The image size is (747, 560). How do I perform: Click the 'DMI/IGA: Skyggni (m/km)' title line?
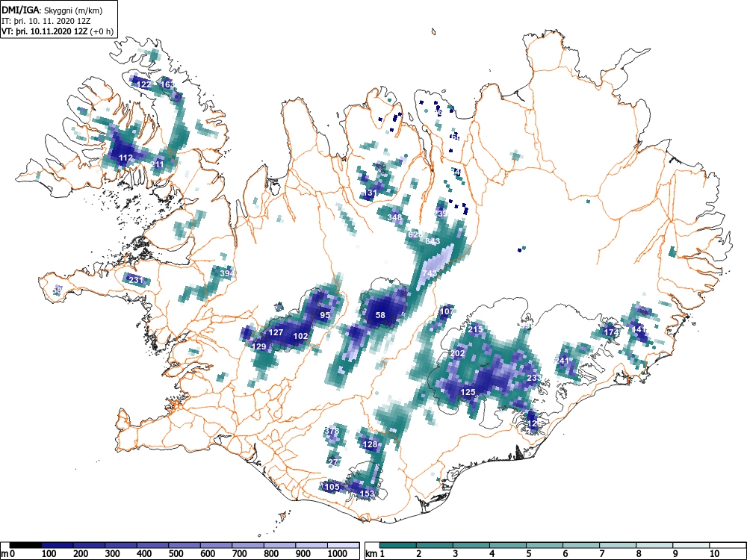[x=52, y=10]
